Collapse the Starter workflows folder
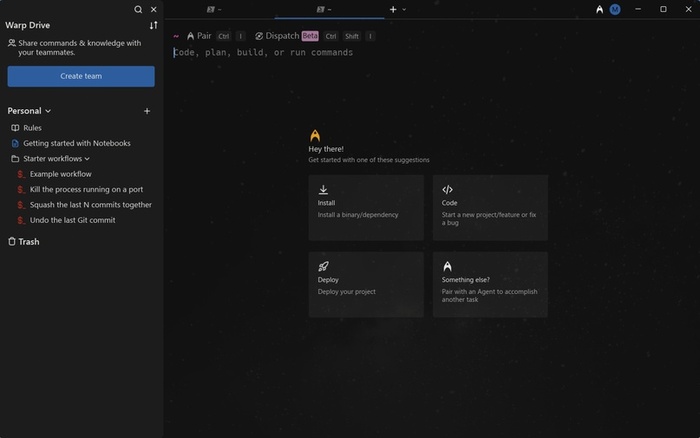 click(x=87, y=158)
